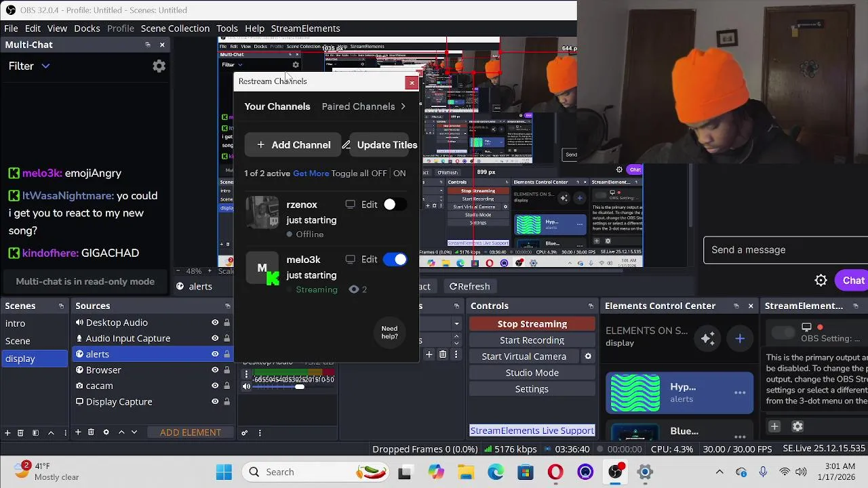Open scene filters icon in Scenes toolbar

[x=35, y=432]
